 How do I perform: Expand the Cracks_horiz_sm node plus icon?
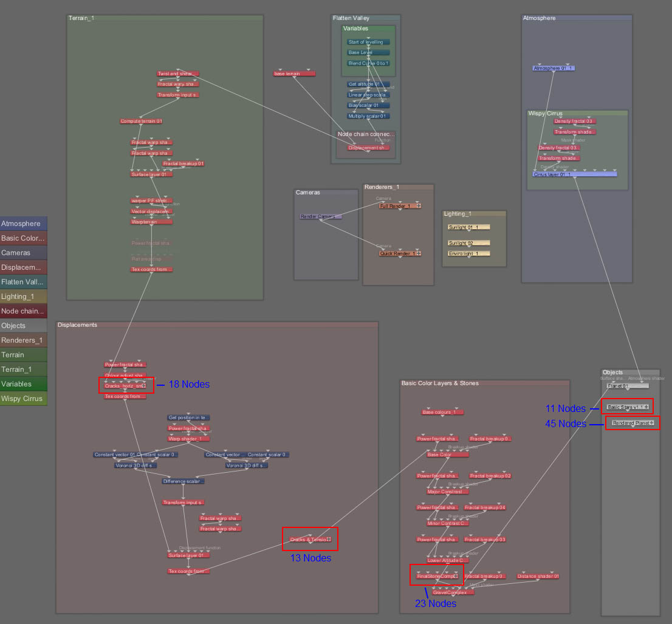tap(144, 385)
